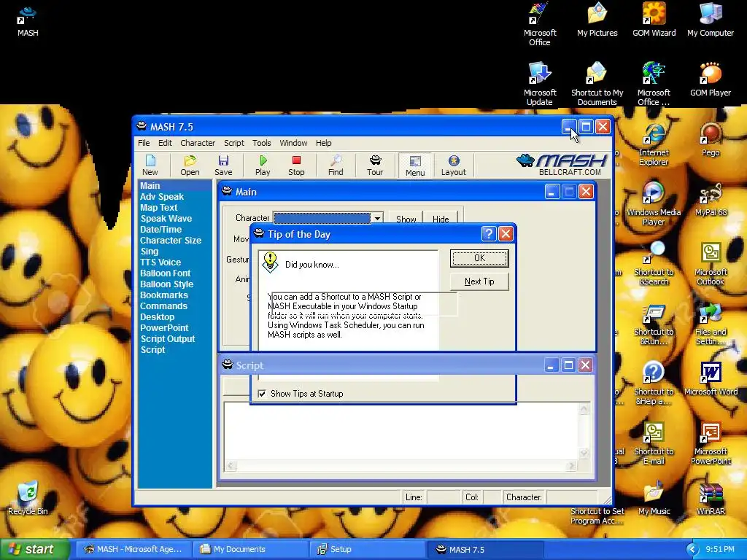Screen dimensions: 747x560
Task: Select the Microsoft PowerPoint desktop icon
Action: pyautogui.click(x=711, y=443)
